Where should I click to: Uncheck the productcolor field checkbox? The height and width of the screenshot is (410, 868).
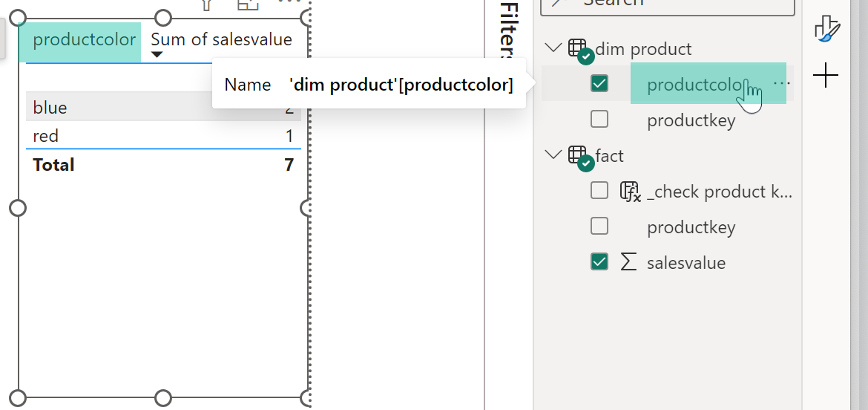point(599,84)
